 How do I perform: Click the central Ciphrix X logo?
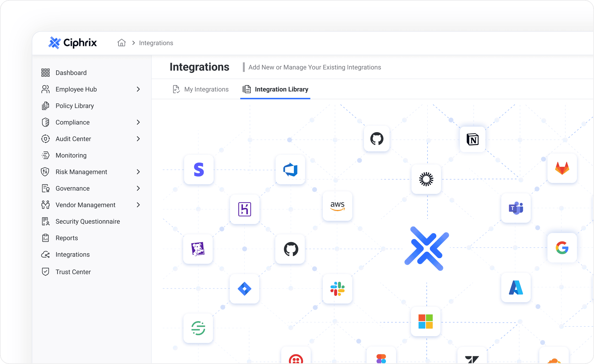pos(427,249)
